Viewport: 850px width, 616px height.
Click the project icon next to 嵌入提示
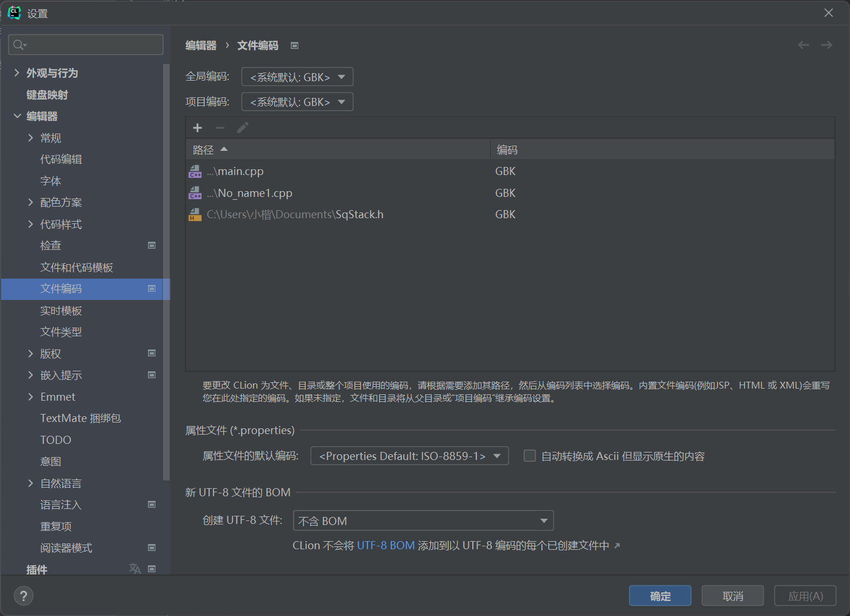tap(152, 375)
